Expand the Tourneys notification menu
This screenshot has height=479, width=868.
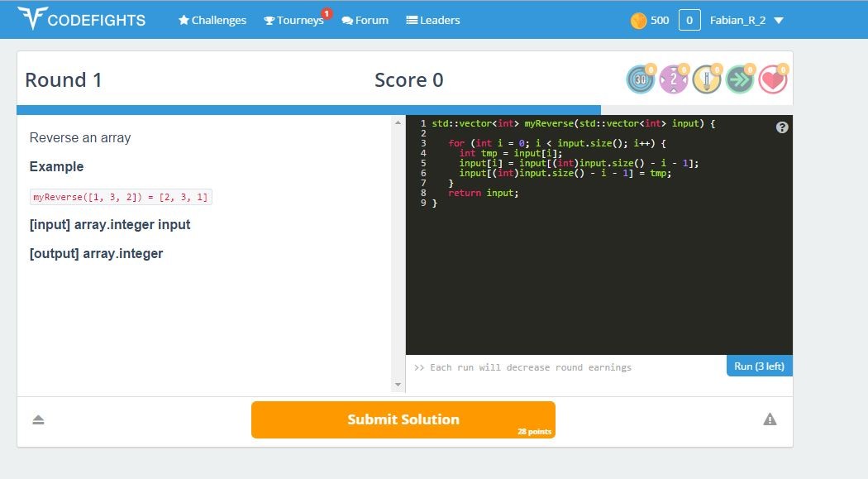[293, 20]
